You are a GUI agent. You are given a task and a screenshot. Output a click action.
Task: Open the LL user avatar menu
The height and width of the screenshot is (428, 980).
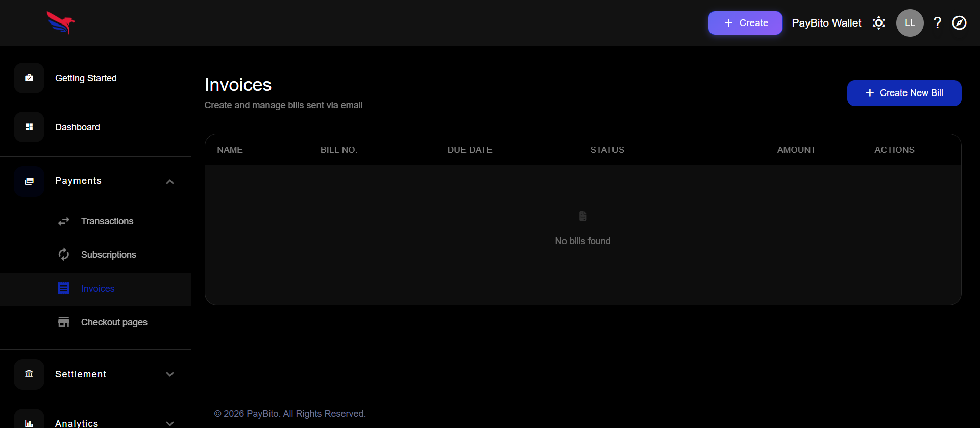pyautogui.click(x=910, y=23)
